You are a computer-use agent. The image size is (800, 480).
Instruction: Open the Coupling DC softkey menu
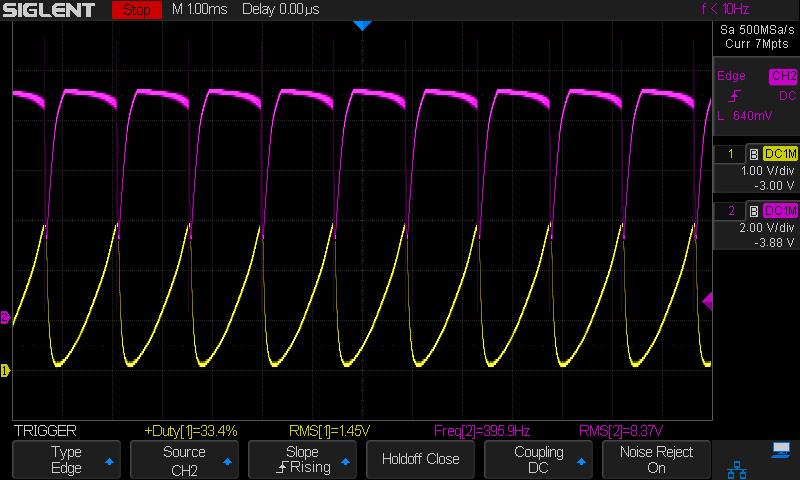pos(538,460)
